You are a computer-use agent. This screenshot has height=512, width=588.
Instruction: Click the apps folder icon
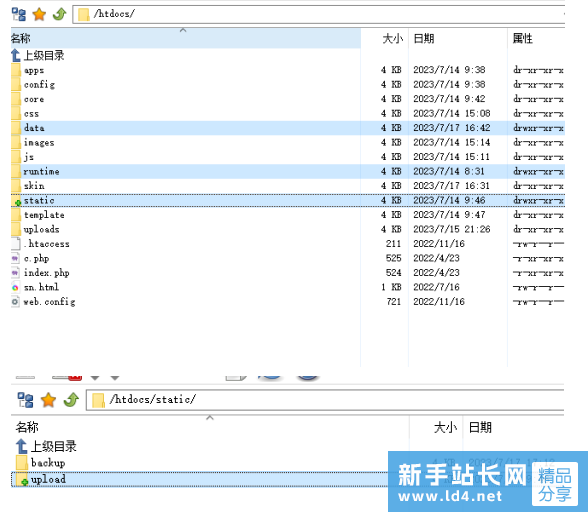pyautogui.click(x=16, y=70)
